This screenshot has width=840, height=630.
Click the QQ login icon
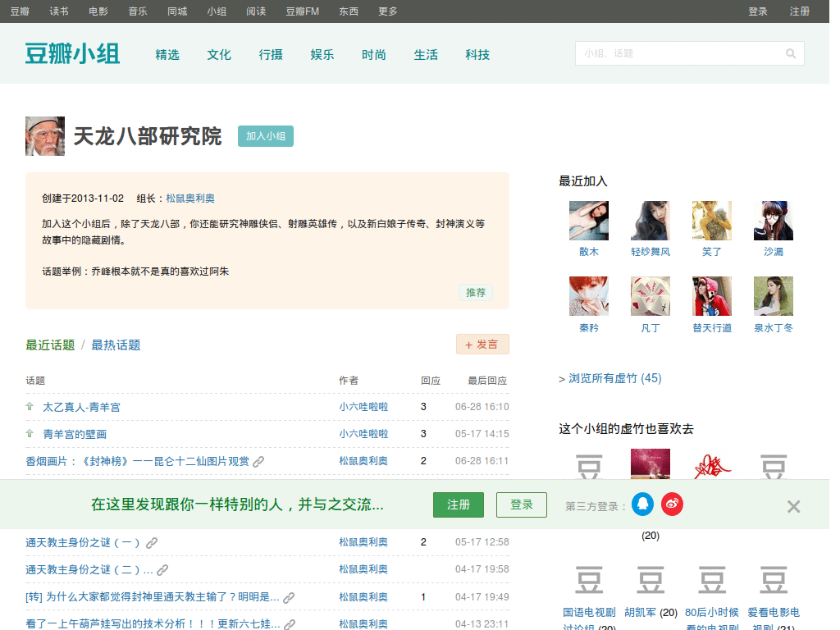pyautogui.click(x=642, y=505)
